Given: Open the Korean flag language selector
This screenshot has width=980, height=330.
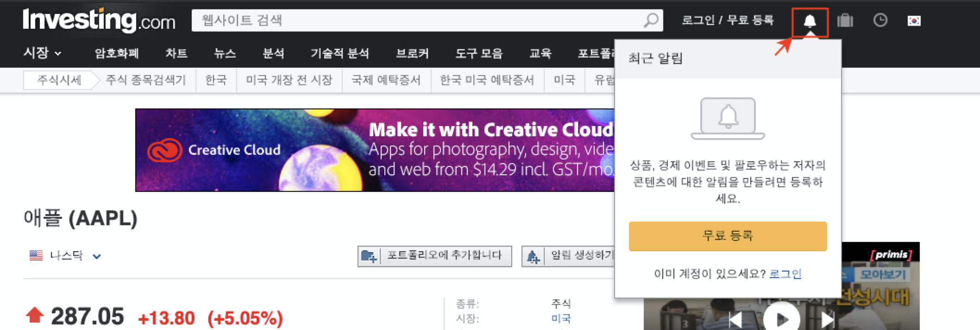Looking at the screenshot, I should 914,21.
